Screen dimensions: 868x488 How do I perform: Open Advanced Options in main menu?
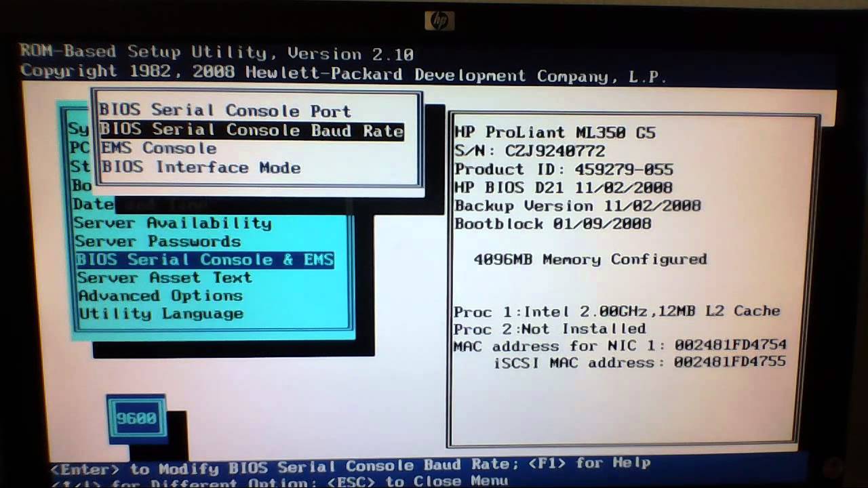tap(160, 296)
